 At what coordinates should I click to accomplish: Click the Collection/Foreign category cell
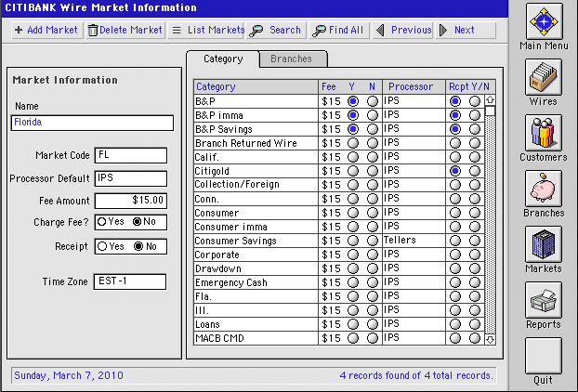tap(256, 185)
